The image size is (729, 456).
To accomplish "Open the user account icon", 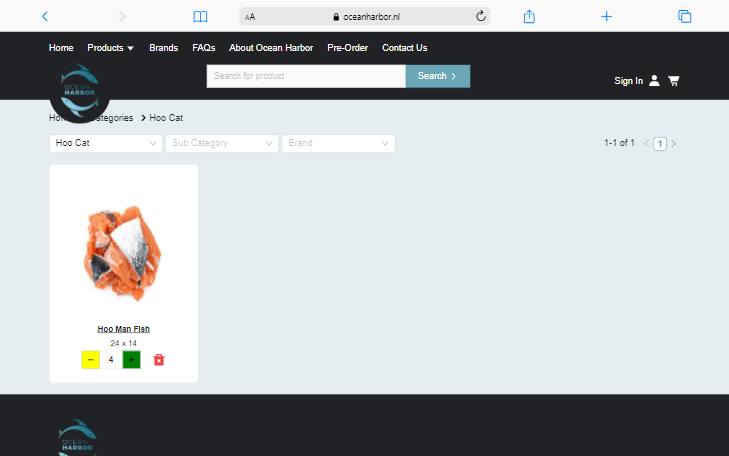I will [x=654, y=81].
